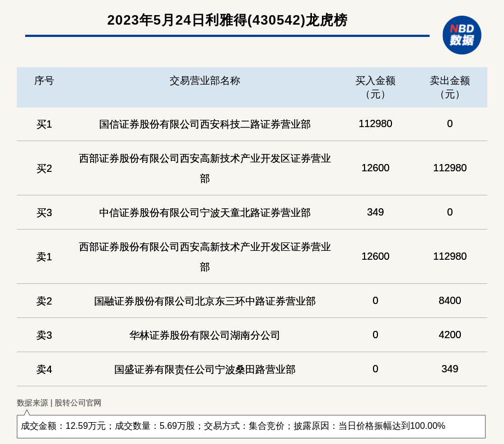504x444 pixels.
Task: Click the 序号 column header
Action: pos(44,81)
